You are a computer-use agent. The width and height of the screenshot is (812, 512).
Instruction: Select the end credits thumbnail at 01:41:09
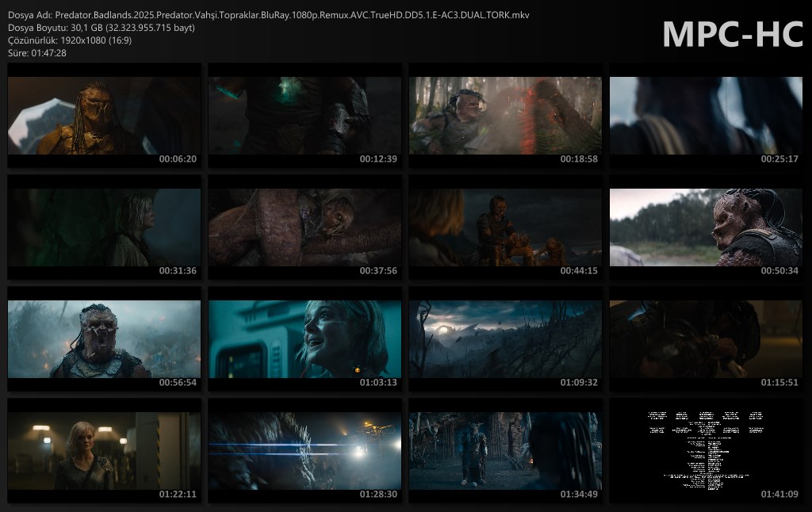pyautogui.click(x=706, y=451)
